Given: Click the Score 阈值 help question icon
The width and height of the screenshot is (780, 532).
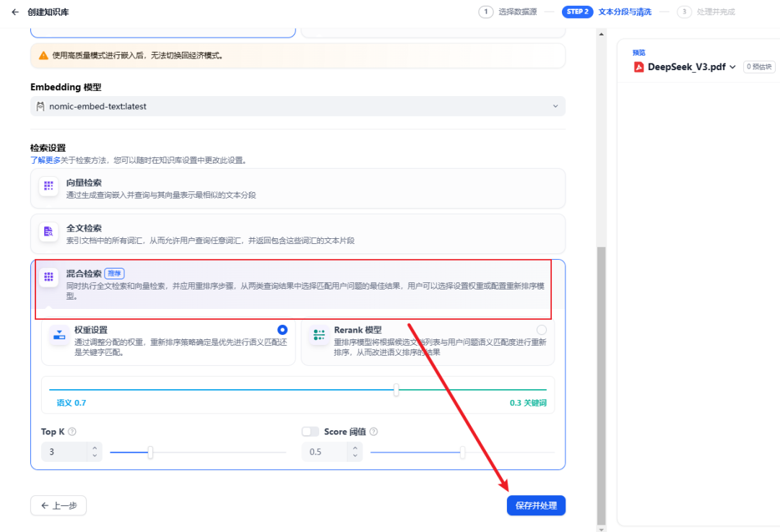Looking at the screenshot, I should click(x=373, y=432).
